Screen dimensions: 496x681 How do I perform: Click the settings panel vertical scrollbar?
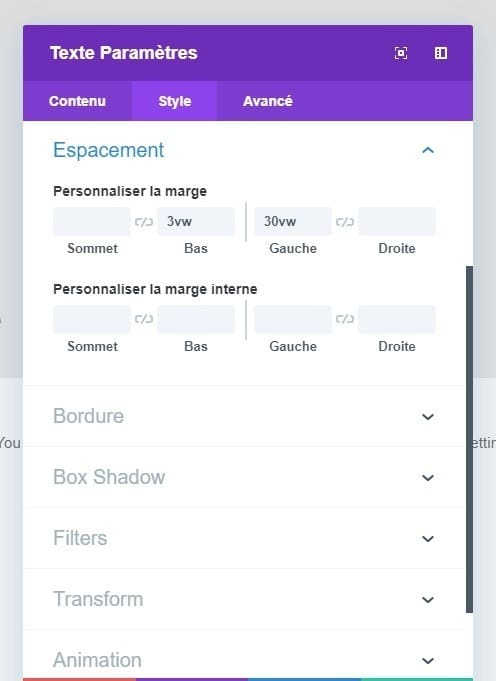pyautogui.click(x=469, y=439)
